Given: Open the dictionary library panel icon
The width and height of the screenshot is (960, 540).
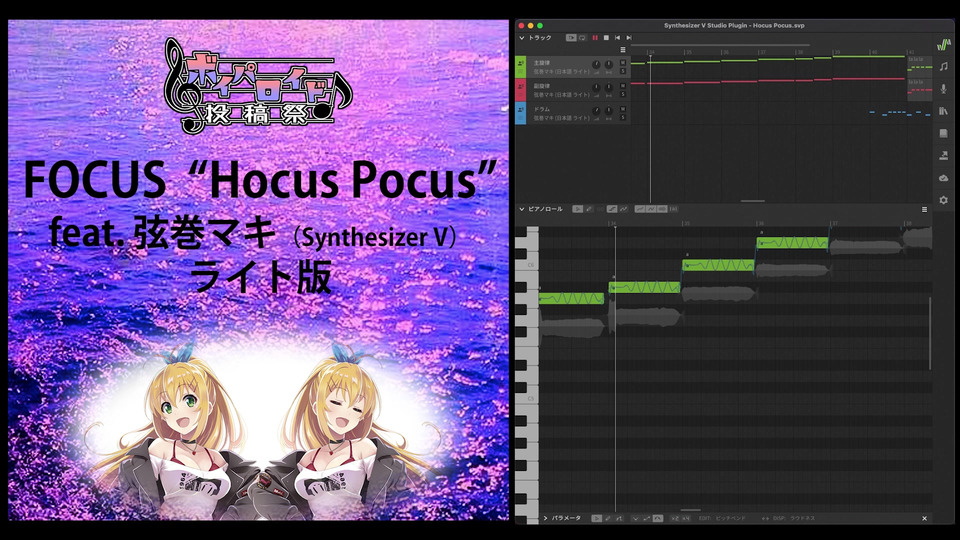Looking at the screenshot, I should pyautogui.click(x=943, y=111).
